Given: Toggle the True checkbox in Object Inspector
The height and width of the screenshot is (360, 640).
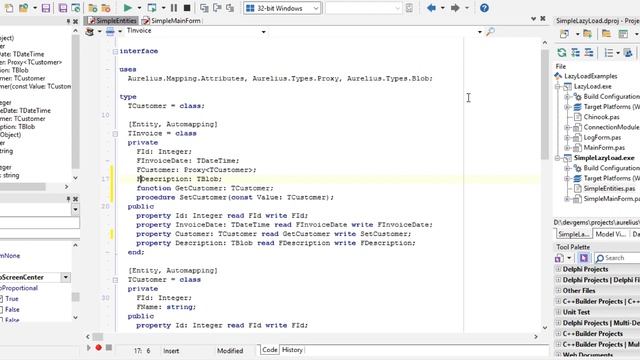Looking at the screenshot, I should pos(1,299).
